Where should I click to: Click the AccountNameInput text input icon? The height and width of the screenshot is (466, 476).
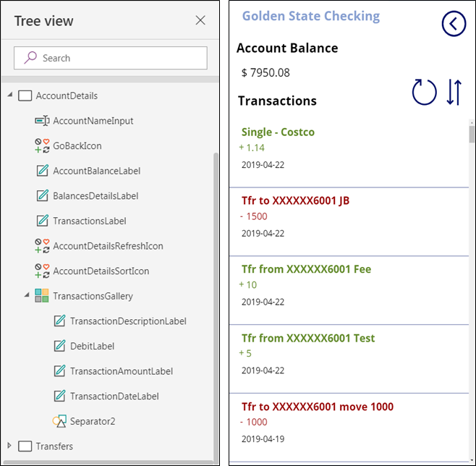click(42, 121)
